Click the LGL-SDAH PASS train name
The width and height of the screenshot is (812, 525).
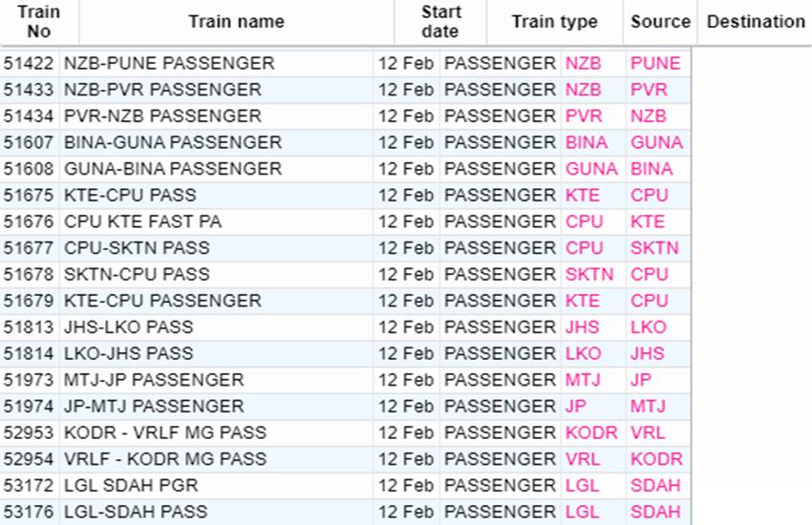click(136, 512)
